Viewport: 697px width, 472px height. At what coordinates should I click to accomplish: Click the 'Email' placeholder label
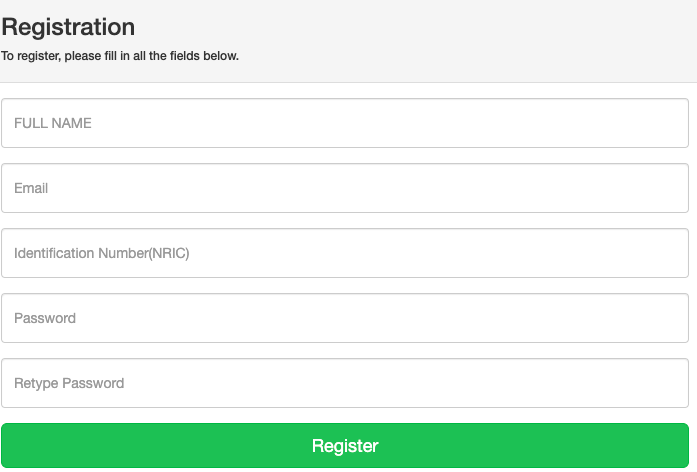(x=31, y=188)
